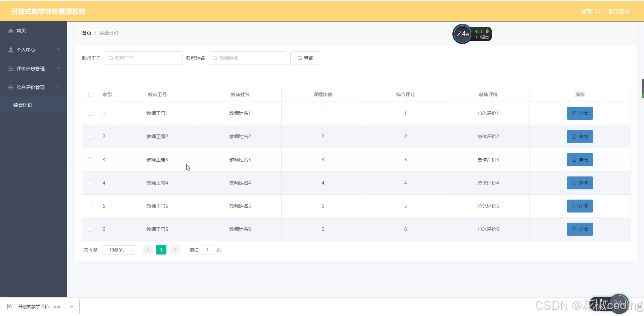Select 综合评价 submenu item
644x316 pixels.
[34, 105]
